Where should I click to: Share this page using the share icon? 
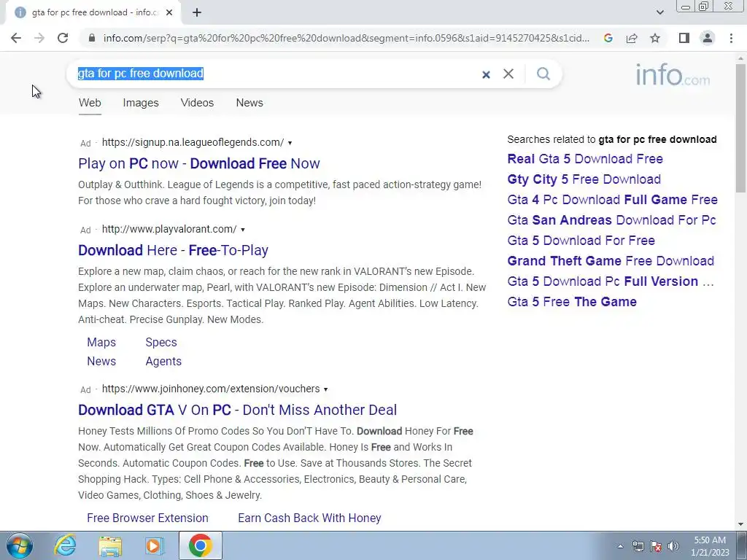632,38
